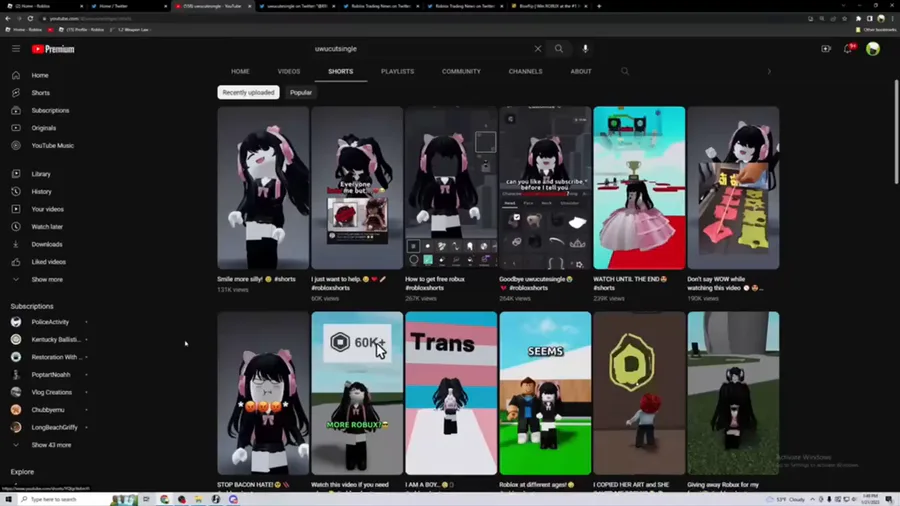Open 'Goodbye uwucutesingle' short thumbnail
Screen dimensions: 900x506
(x=545, y=188)
